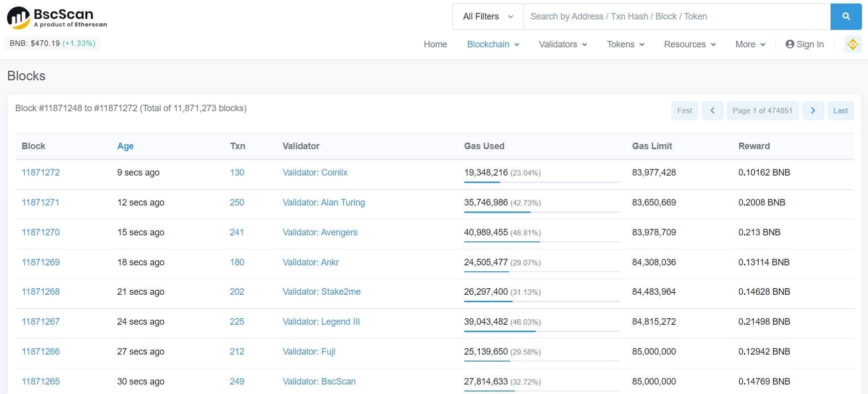
Task: Open block 11871269
Action: click(x=41, y=262)
